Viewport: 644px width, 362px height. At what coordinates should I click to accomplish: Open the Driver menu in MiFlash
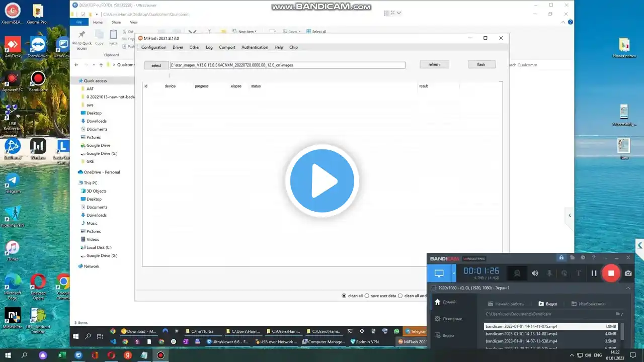point(178,47)
